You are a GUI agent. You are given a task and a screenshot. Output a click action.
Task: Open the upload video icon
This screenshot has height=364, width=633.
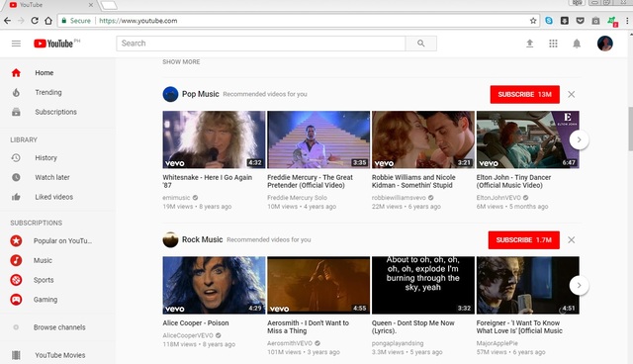530,44
